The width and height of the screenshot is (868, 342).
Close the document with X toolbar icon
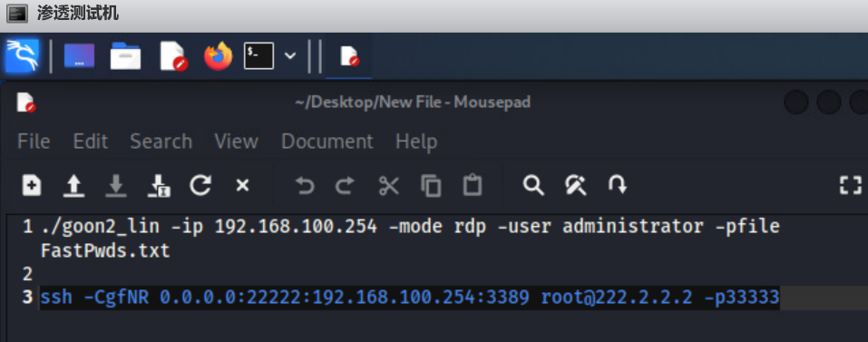(242, 185)
